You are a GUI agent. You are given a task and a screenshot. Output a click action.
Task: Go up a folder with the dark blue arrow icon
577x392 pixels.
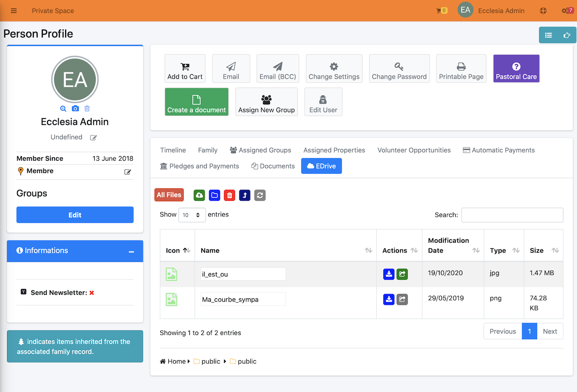(244, 195)
